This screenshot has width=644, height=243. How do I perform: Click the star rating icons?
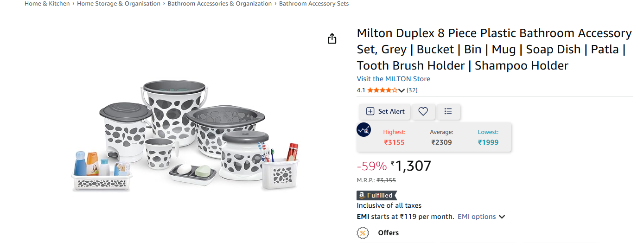(382, 90)
